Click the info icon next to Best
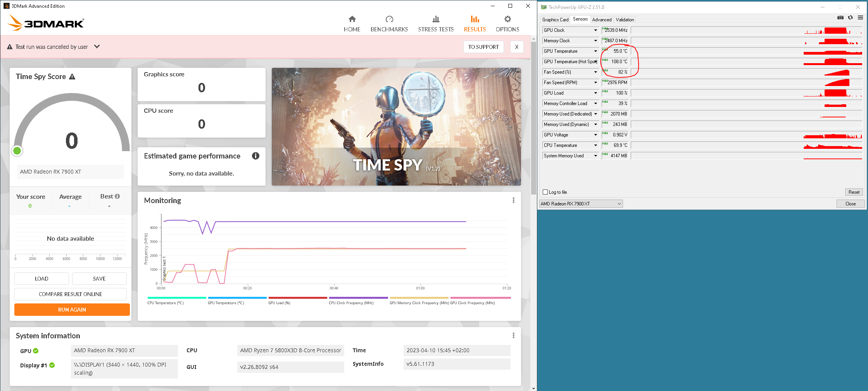The height and width of the screenshot is (391, 868). click(117, 196)
